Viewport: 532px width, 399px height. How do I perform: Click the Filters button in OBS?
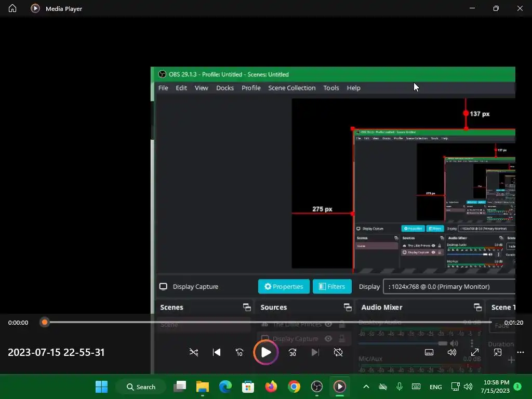click(x=332, y=286)
